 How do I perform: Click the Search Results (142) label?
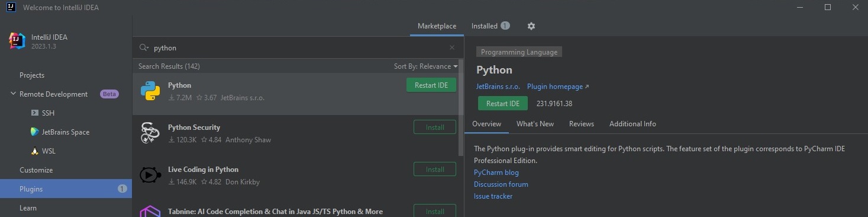169,66
